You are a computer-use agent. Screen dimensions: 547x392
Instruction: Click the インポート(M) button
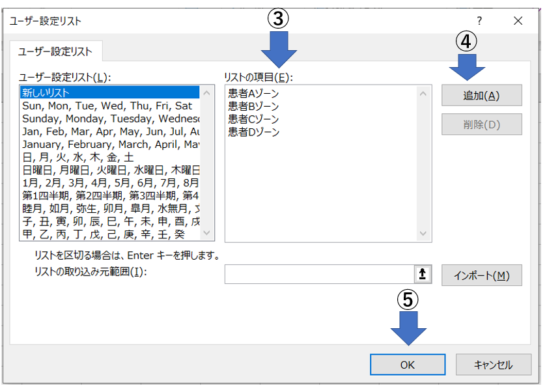[x=481, y=275]
